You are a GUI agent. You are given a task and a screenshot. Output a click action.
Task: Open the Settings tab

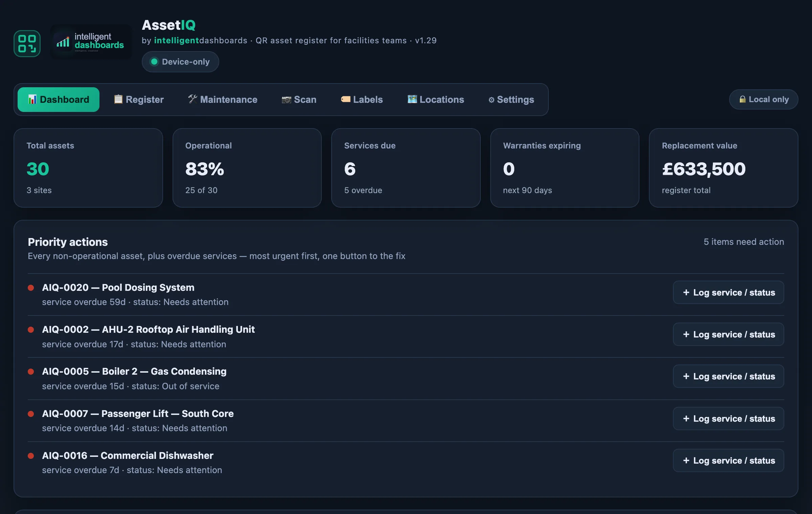pos(511,99)
